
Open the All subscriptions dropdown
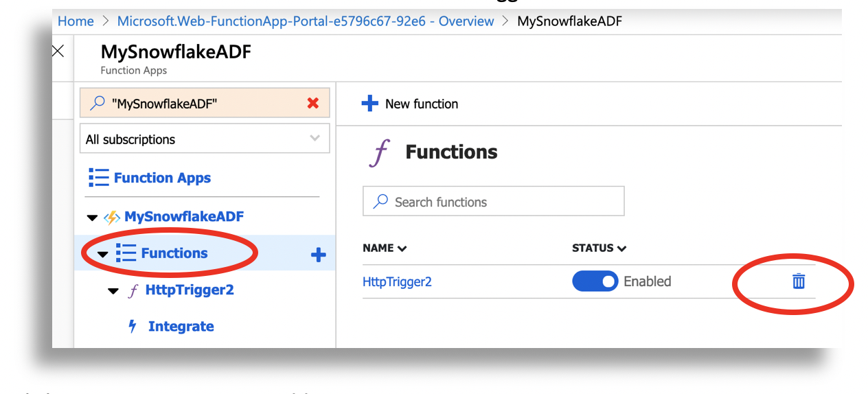coord(205,139)
